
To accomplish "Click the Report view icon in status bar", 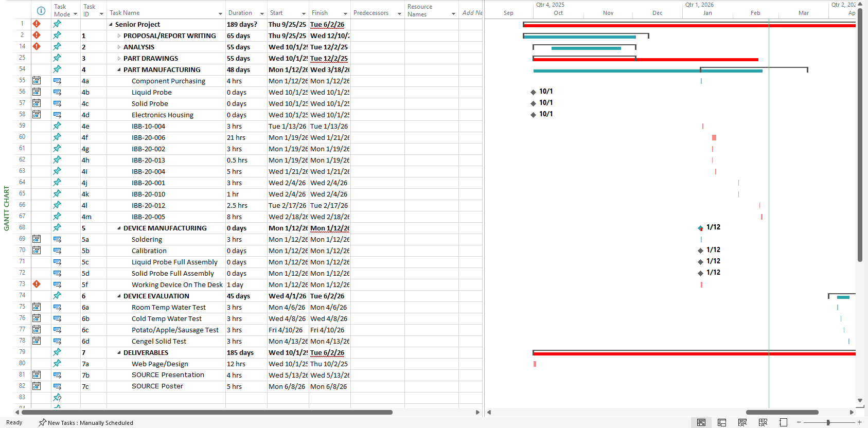I will (x=783, y=422).
